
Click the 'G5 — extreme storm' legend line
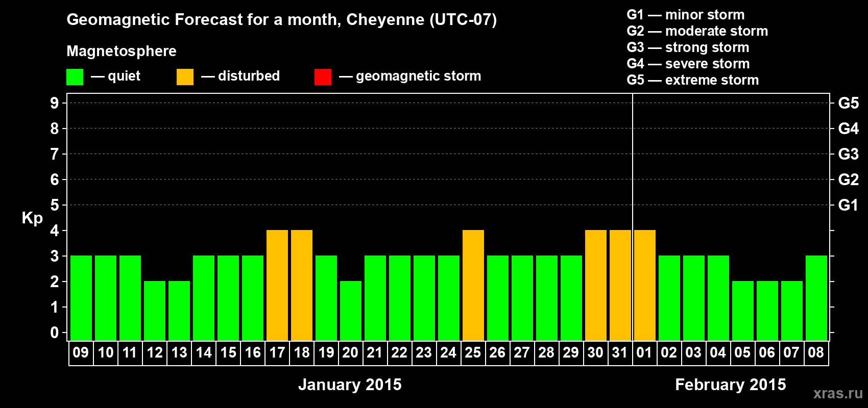pyautogui.click(x=693, y=80)
